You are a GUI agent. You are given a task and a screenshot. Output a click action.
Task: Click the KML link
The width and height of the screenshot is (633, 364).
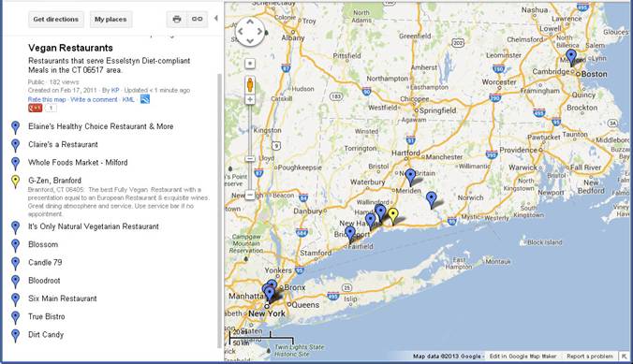coord(128,99)
